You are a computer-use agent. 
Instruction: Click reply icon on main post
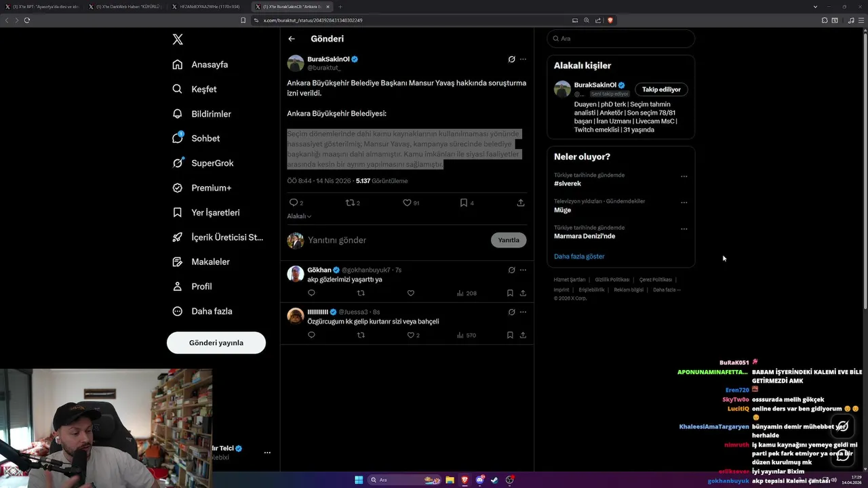pos(294,203)
